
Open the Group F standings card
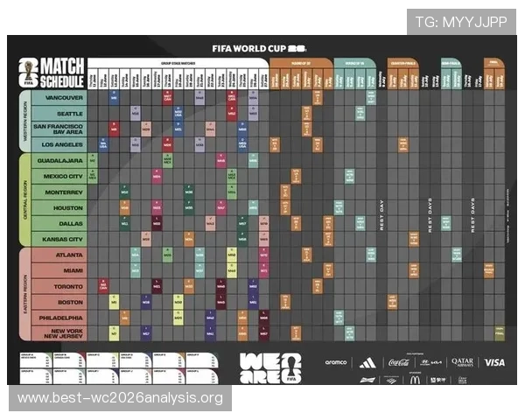202,360
